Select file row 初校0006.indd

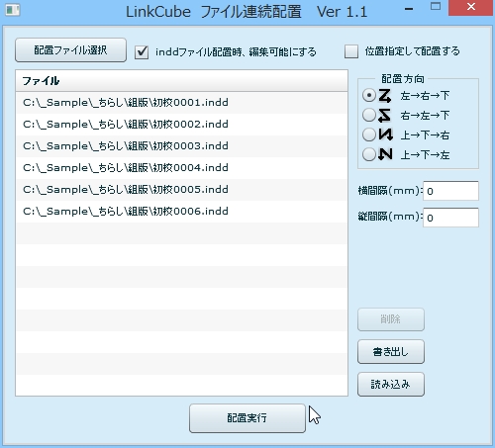click(181, 212)
